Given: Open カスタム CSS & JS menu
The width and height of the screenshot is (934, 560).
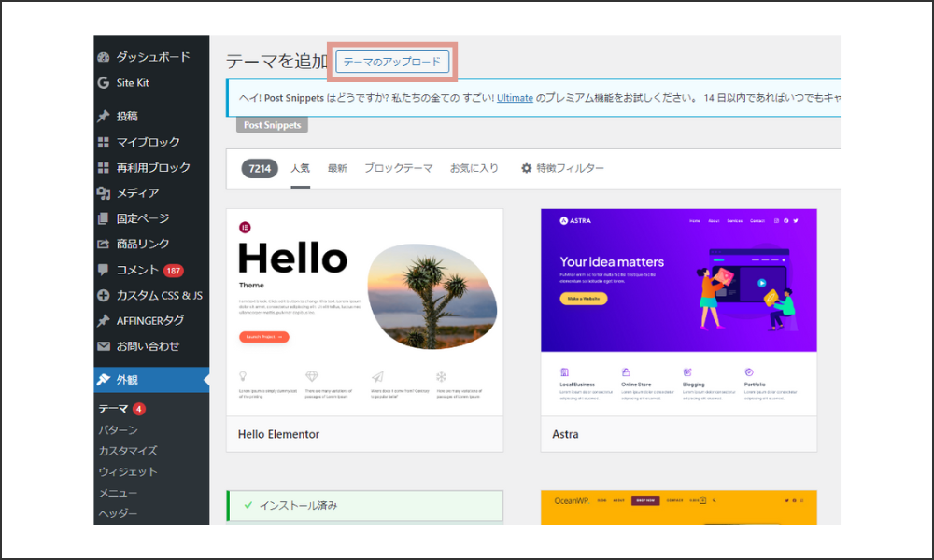Looking at the screenshot, I should [160, 295].
